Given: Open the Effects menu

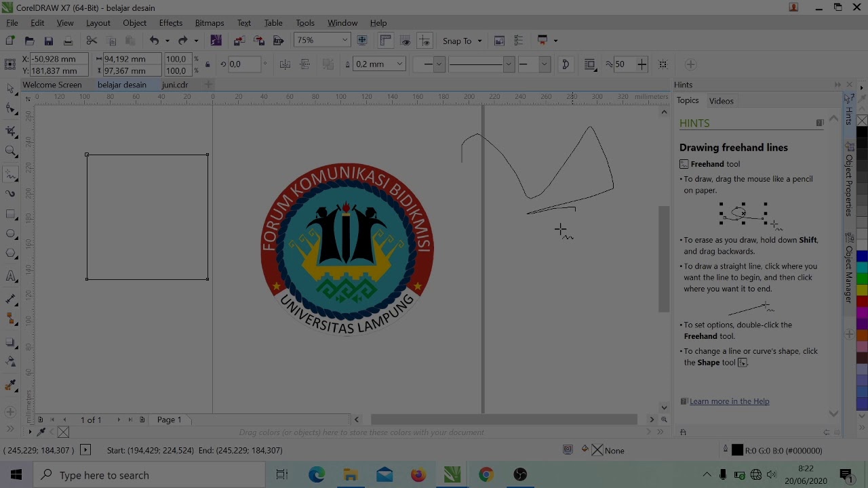Looking at the screenshot, I should 171,22.
